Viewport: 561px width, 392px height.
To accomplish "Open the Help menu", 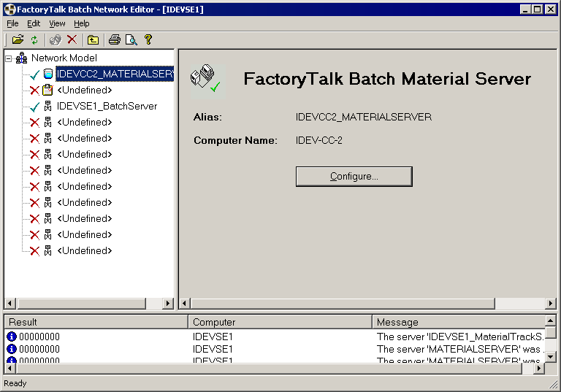I will [82, 23].
